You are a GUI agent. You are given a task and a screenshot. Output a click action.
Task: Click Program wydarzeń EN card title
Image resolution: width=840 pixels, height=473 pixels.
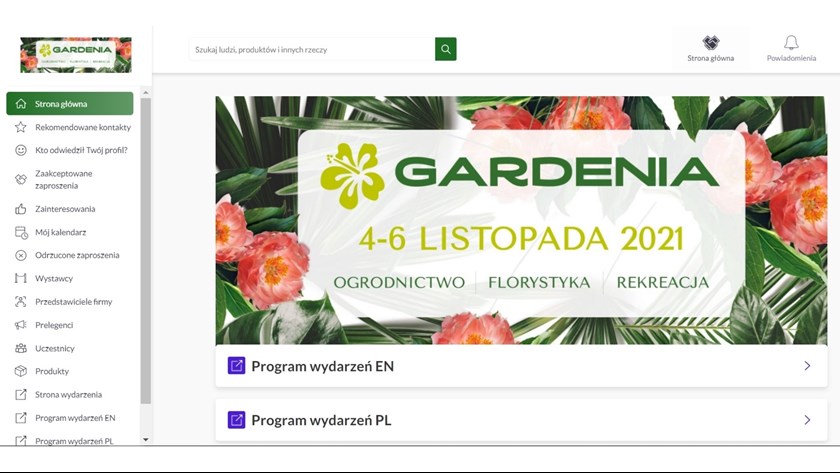pos(322,366)
